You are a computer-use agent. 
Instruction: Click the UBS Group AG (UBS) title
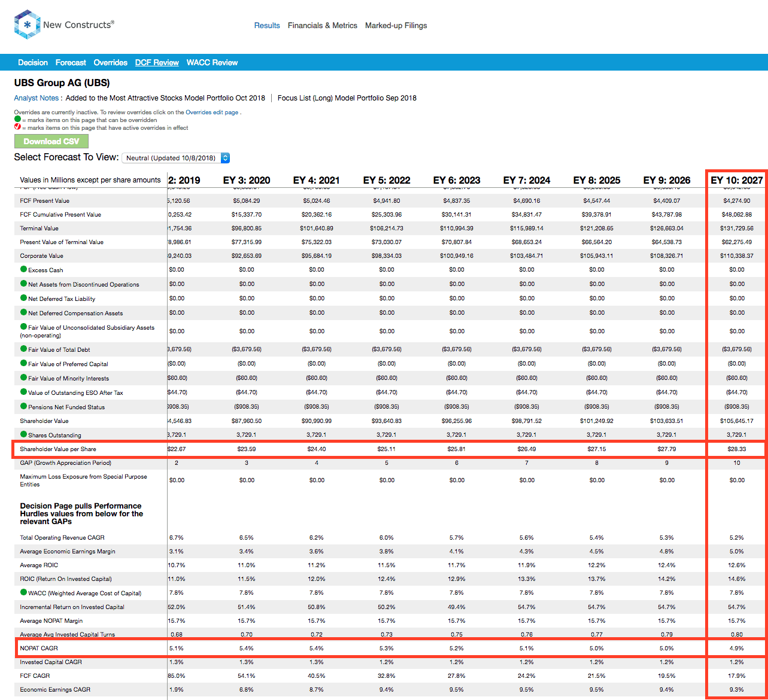62,83
